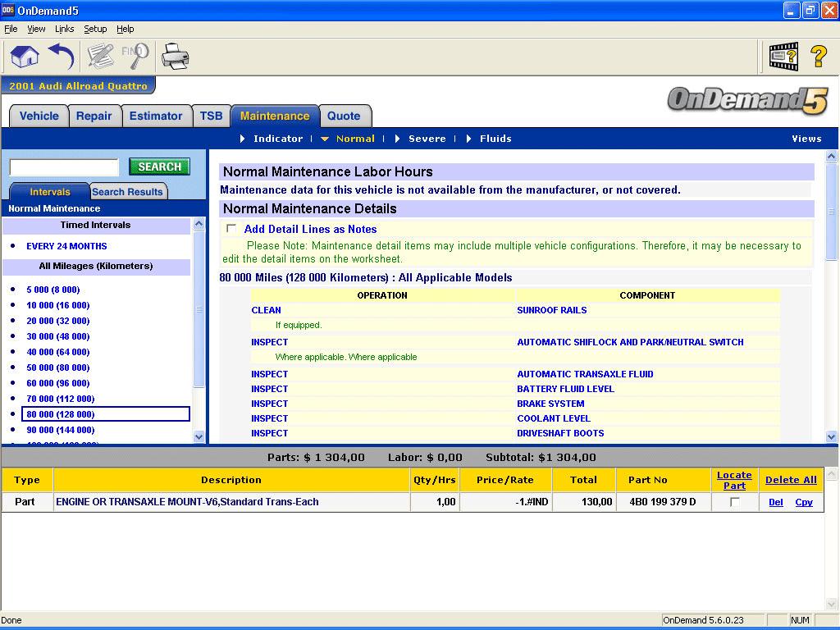Click the ODS application icon in title bar
840x630 pixels.
[x=8, y=10]
